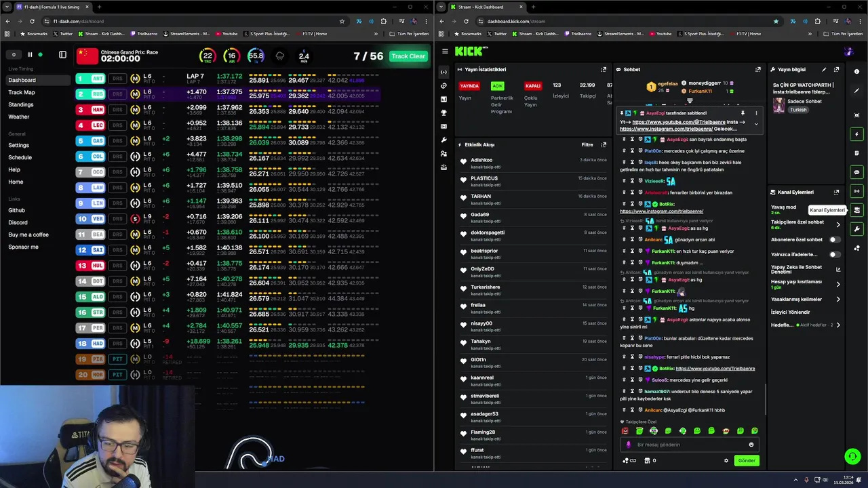
Task: Open Settings in f1-dash sidebar
Action: coord(18,145)
